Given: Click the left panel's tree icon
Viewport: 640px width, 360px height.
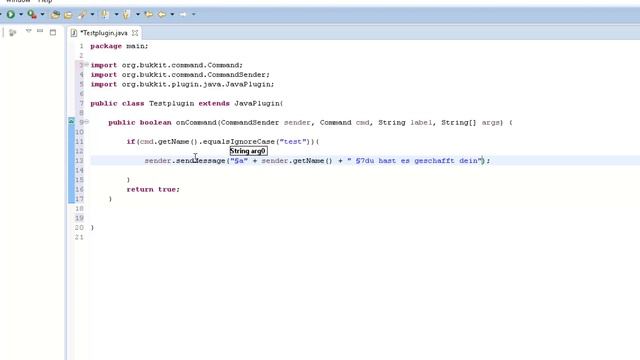Looking at the screenshot, I should click(13, 33).
